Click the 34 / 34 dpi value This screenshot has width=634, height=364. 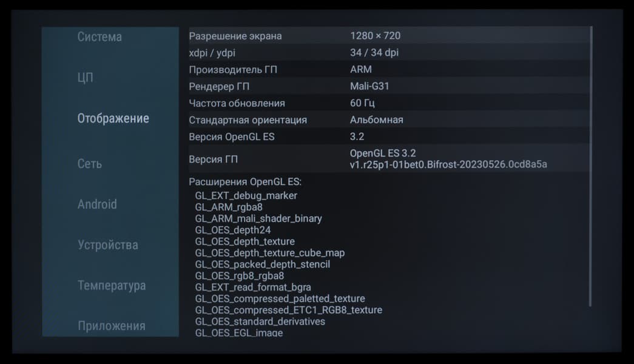tap(374, 53)
